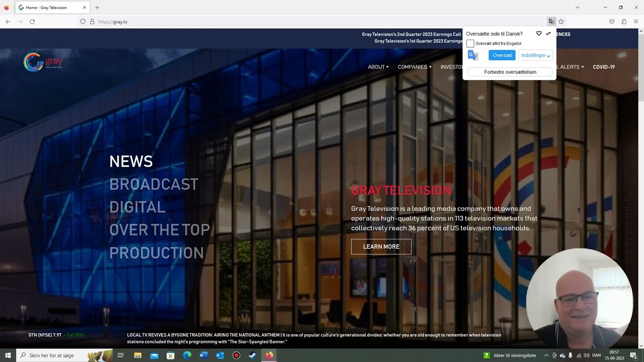This screenshot has height=362, width=644.
Task: Open the COVID-19 menu item
Action: tap(604, 67)
